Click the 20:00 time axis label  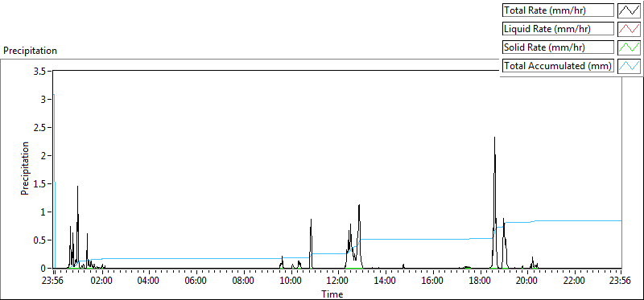pyautogui.click(x=526, y=282)
